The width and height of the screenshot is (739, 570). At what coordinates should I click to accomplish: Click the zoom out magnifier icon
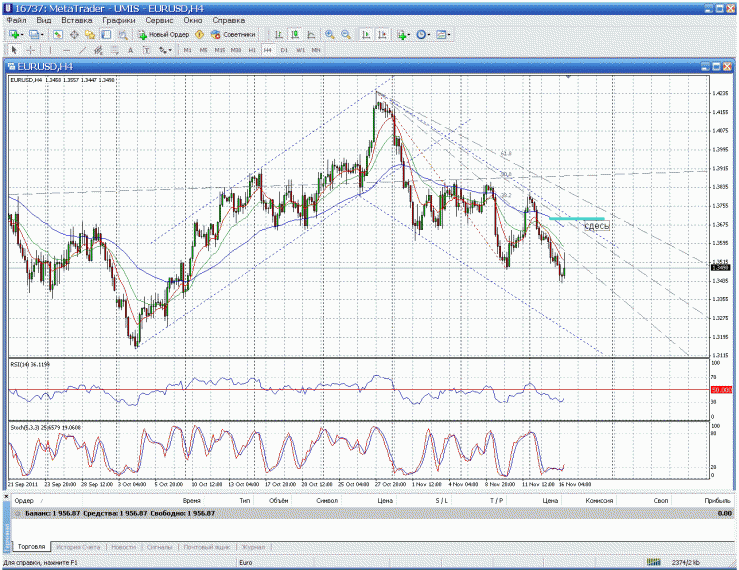coord(345,34)
